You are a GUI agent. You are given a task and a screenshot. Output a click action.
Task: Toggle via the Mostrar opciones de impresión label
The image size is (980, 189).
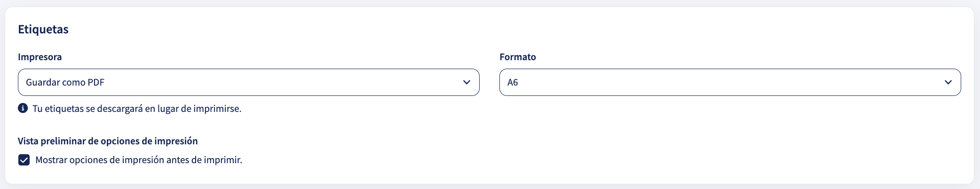[x=139, y=160]
